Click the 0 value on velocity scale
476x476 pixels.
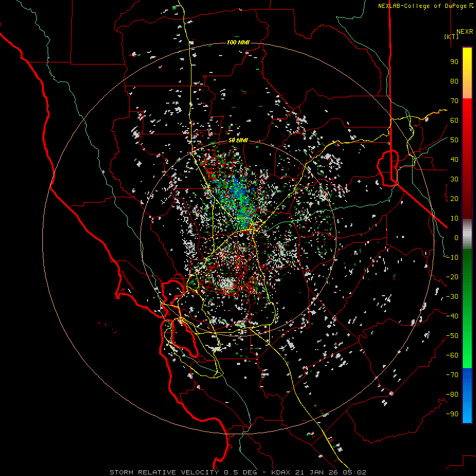[456, 237]
